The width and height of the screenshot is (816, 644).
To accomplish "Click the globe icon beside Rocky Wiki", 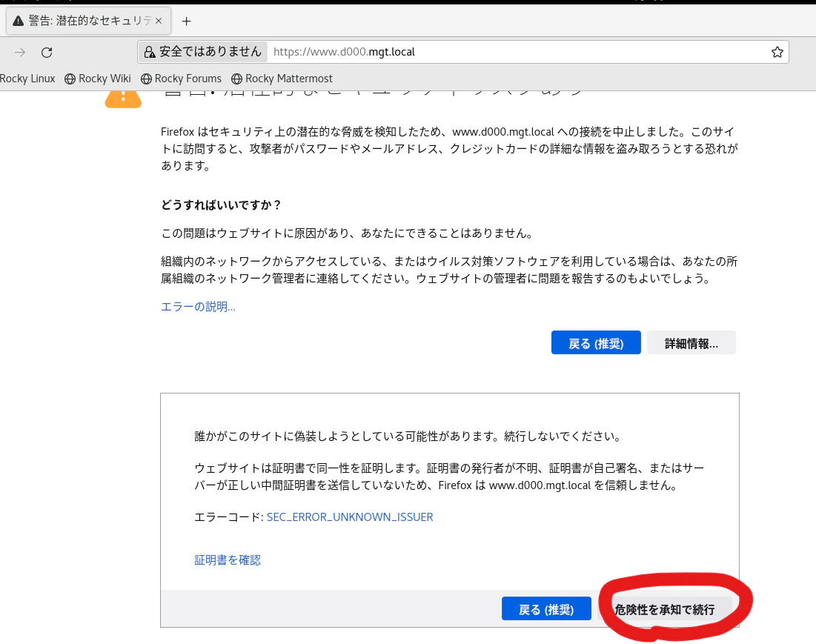I will 70,79.
